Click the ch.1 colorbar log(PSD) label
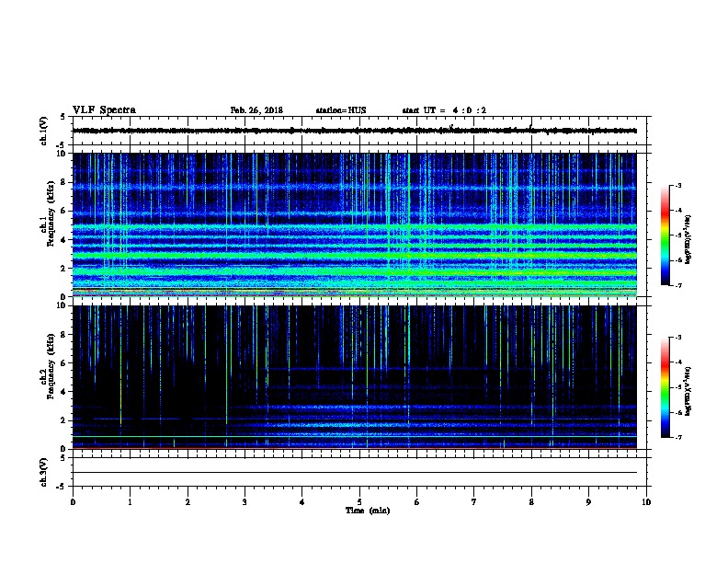The image size is (728, 563). point(688,239)
